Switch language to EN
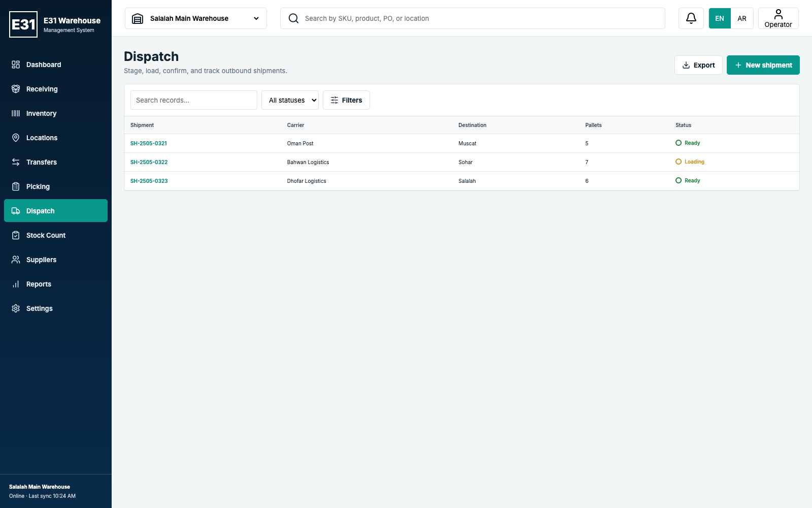This screenshot has height=508, width=812. click(720, 18)
